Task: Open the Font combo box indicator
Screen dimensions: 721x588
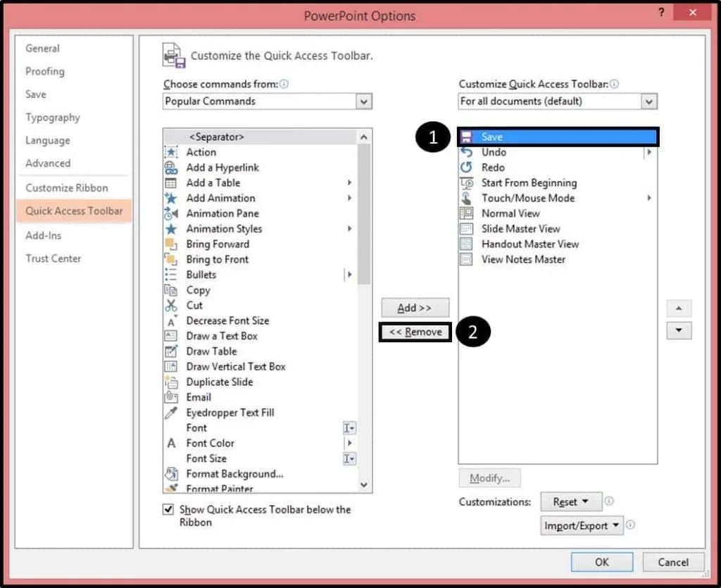Action: pyautogui.click(x=349, y=428)
